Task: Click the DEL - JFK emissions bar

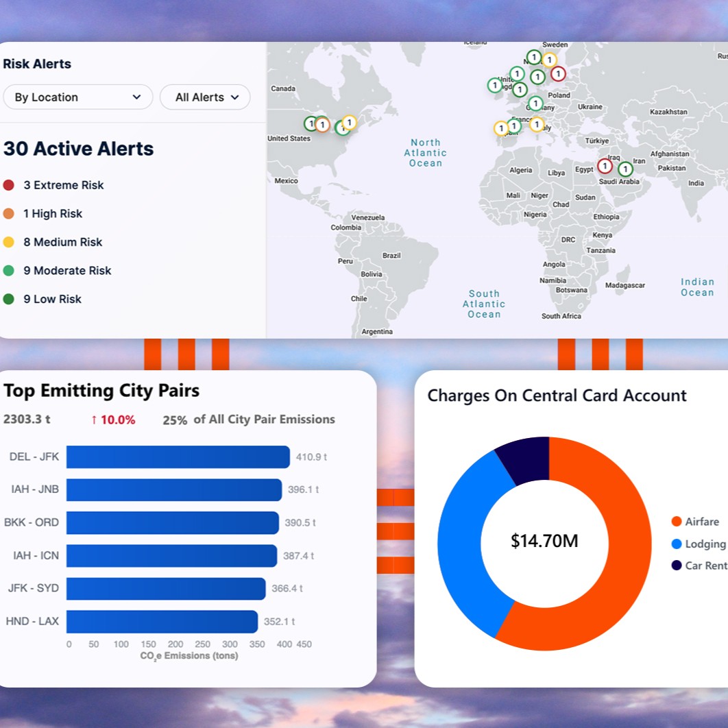Action: [x=178, y=457]
